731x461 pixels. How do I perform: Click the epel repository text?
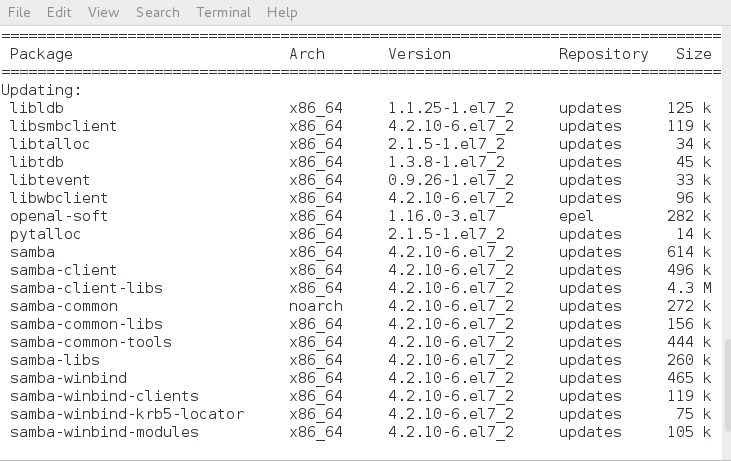pos(576,217)
